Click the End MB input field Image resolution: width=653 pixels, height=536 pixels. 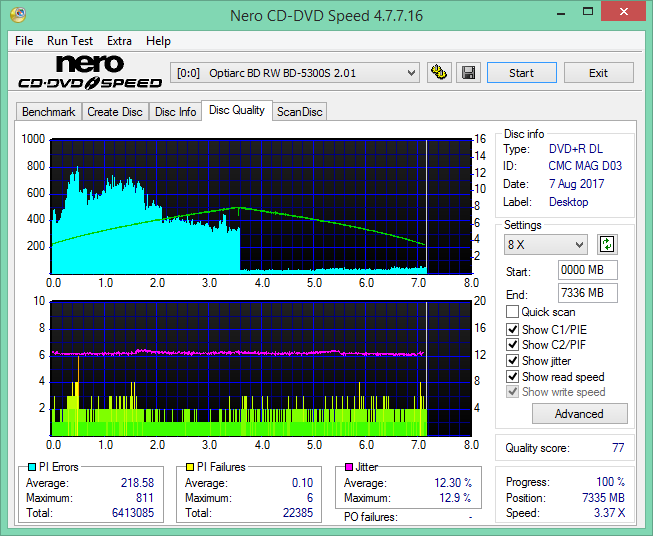pyautogui.click(x=587, y=293)
